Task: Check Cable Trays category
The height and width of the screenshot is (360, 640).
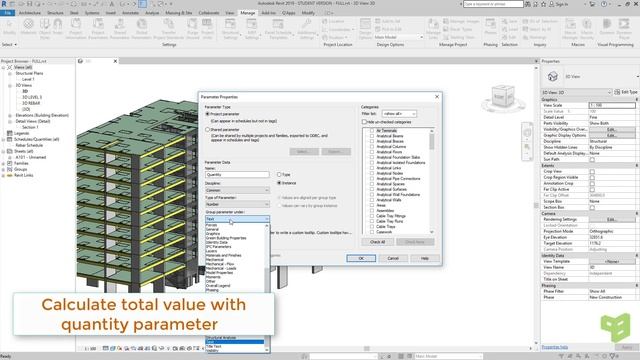Action: coord(372,227)
